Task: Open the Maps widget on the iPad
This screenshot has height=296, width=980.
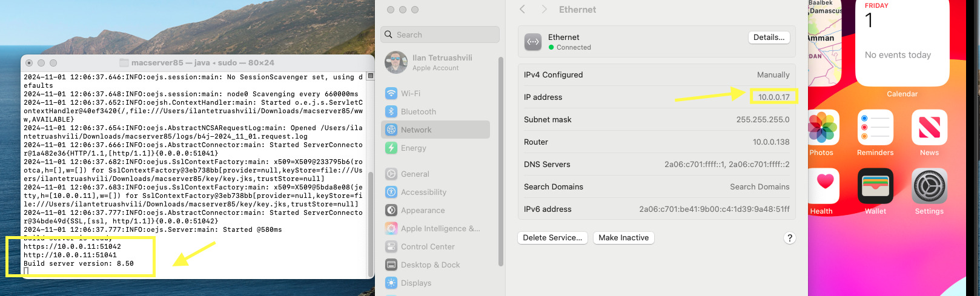Action: pos(825,43)
